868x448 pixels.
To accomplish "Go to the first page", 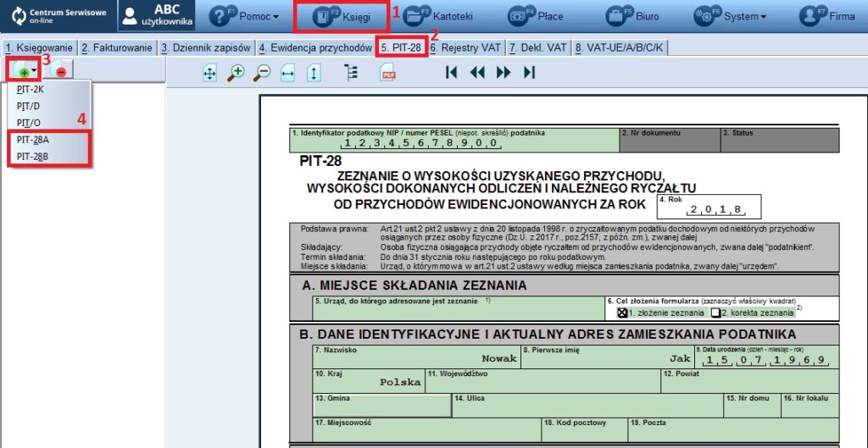I will coord(452,73).
